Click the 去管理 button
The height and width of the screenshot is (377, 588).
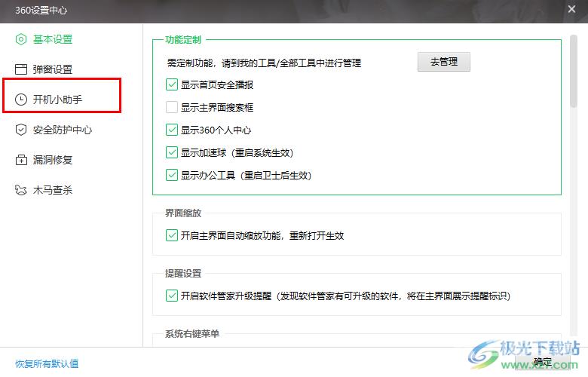[443, 62]
